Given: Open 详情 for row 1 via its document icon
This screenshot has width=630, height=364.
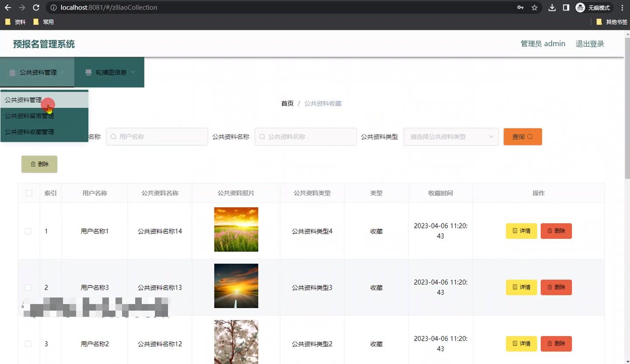Looking at the screenshot, I should pyautogui.click(x=515, y=231).
